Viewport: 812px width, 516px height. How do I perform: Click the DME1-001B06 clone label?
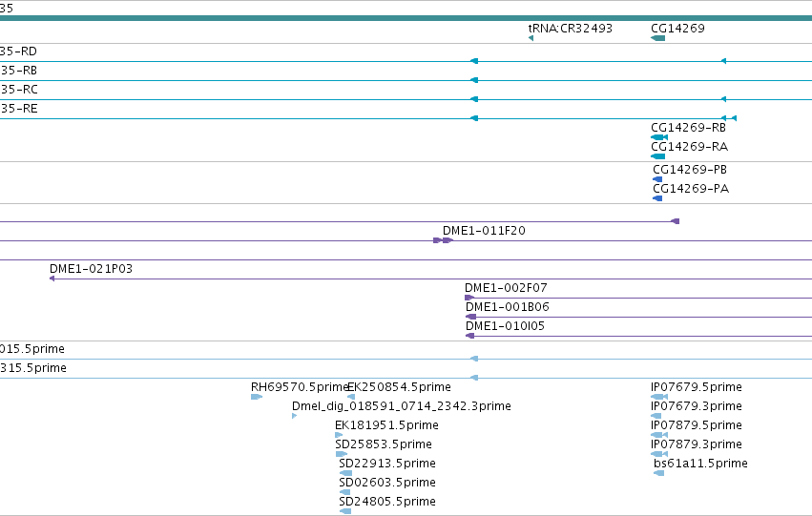[508, 307]
